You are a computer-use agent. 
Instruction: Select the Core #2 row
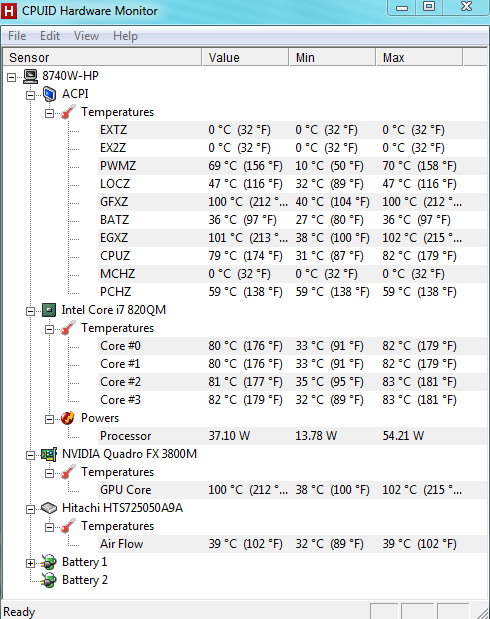coord(292,382)
